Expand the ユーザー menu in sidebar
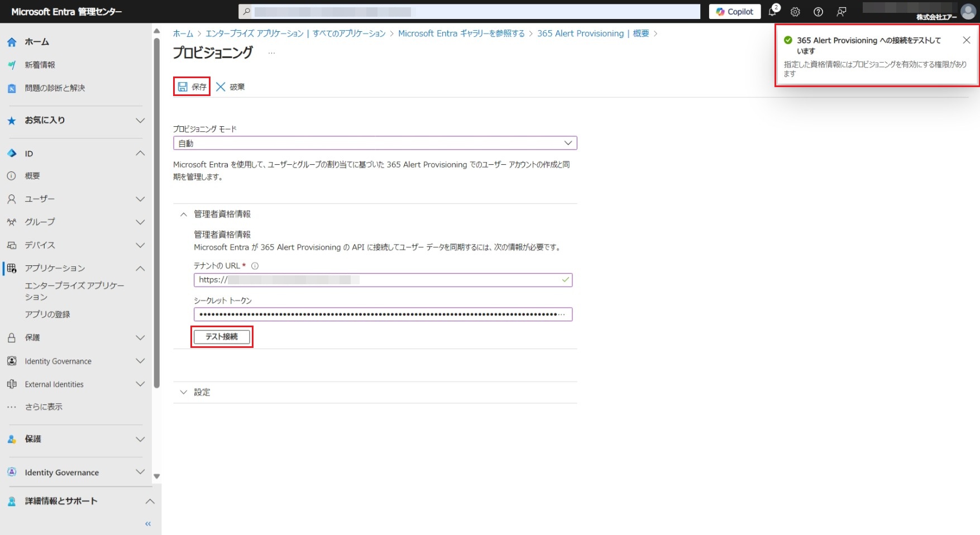The width and height of the screenshot is (980, 535). point(140,199)
